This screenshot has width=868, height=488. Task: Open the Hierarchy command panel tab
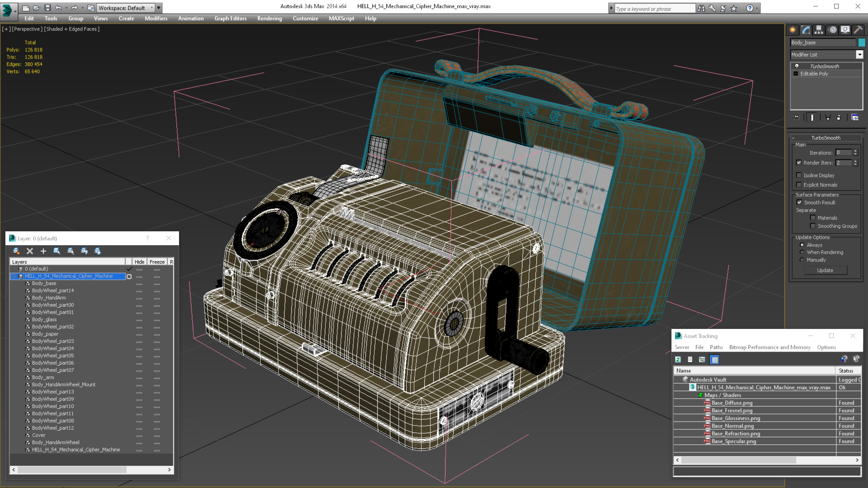click(x=819, y=30)
